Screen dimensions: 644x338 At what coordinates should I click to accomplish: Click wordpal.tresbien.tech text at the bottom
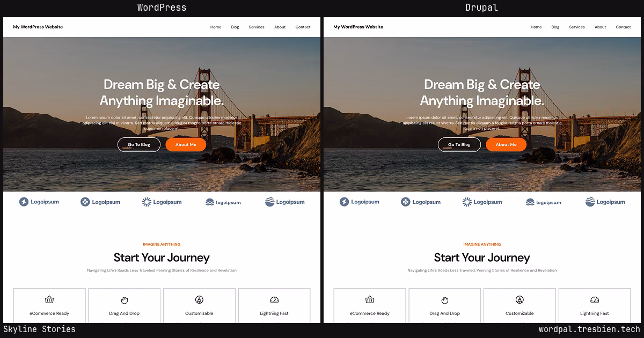(589, 329)
